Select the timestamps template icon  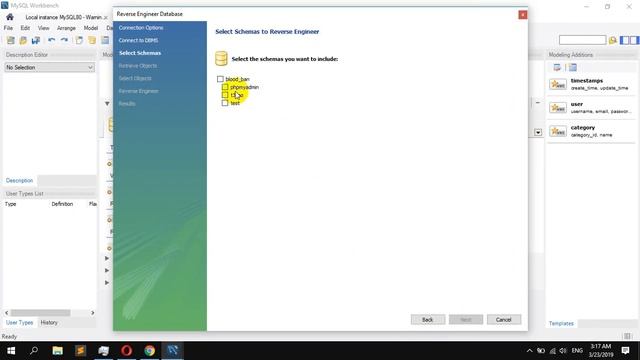click(558, 84)
